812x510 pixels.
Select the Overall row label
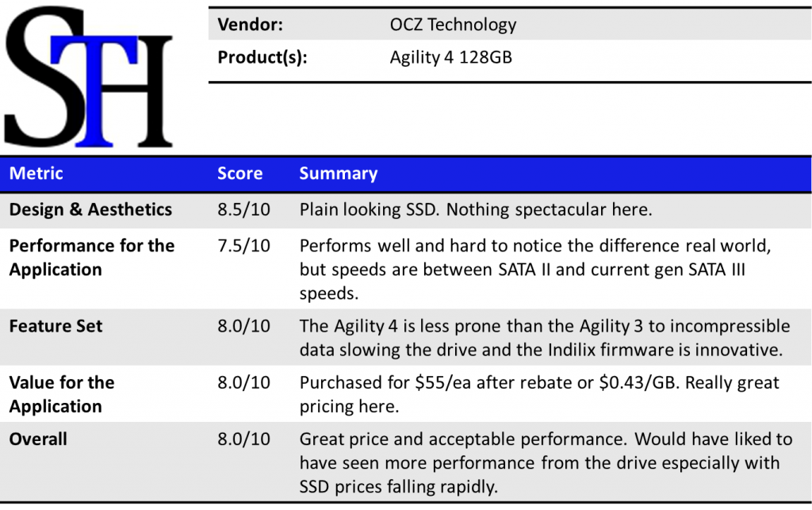pos(38,439)
